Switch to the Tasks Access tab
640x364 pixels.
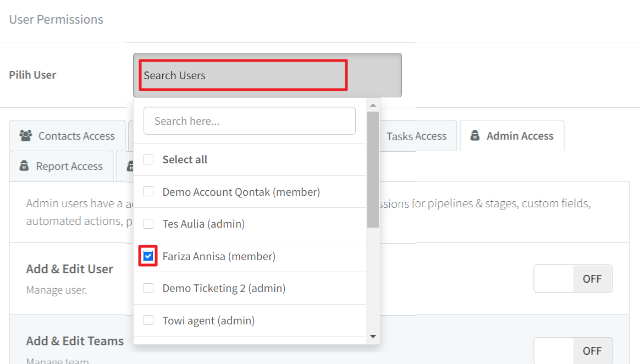[x=416, y=136]
